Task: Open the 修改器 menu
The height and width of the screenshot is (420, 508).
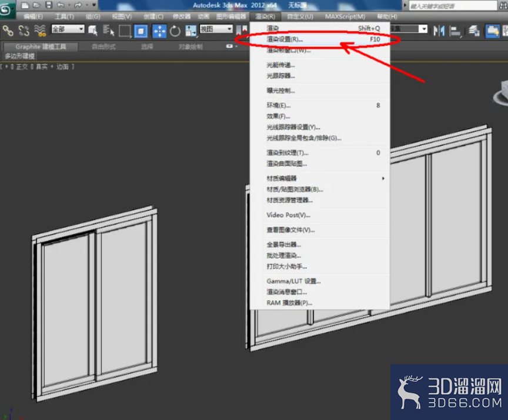Action: pos(182,16)
